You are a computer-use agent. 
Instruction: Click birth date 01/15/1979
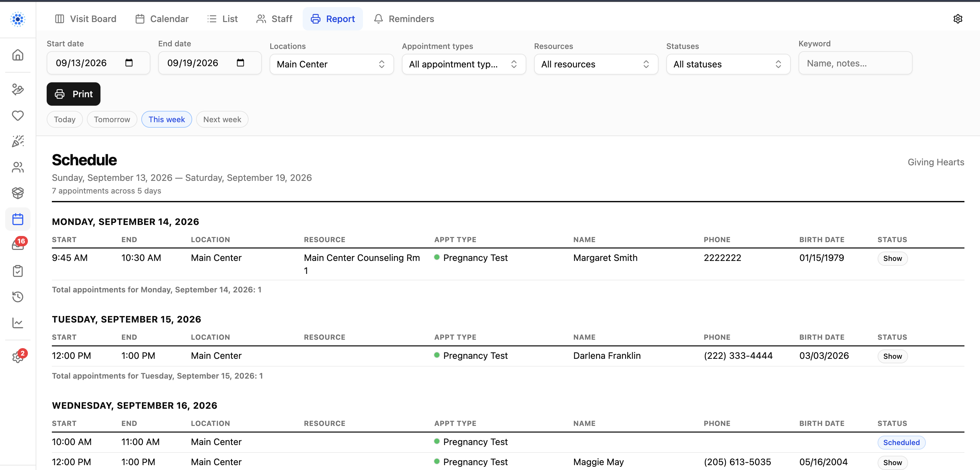pyautogui.click(x=821, y=258)
